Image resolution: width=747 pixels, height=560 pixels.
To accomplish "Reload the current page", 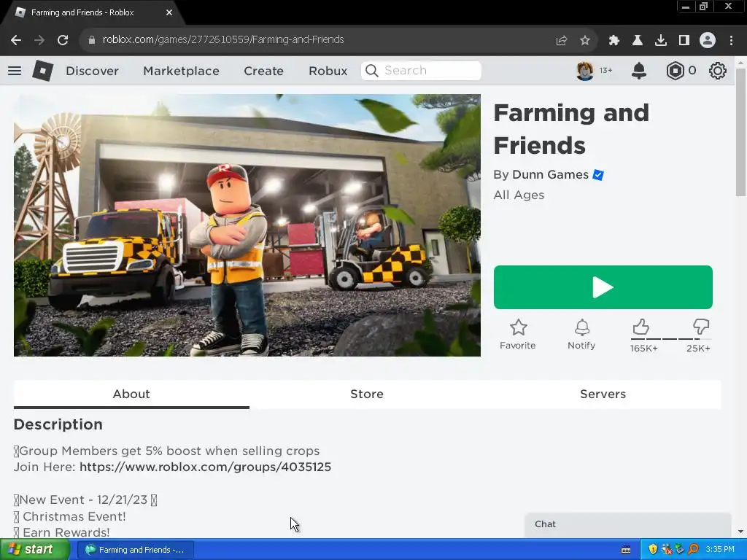I will tap(63, 40).
